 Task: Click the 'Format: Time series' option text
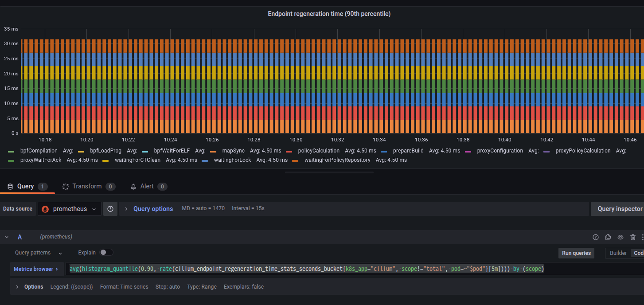pyautogui.click(x=125, y=287)
